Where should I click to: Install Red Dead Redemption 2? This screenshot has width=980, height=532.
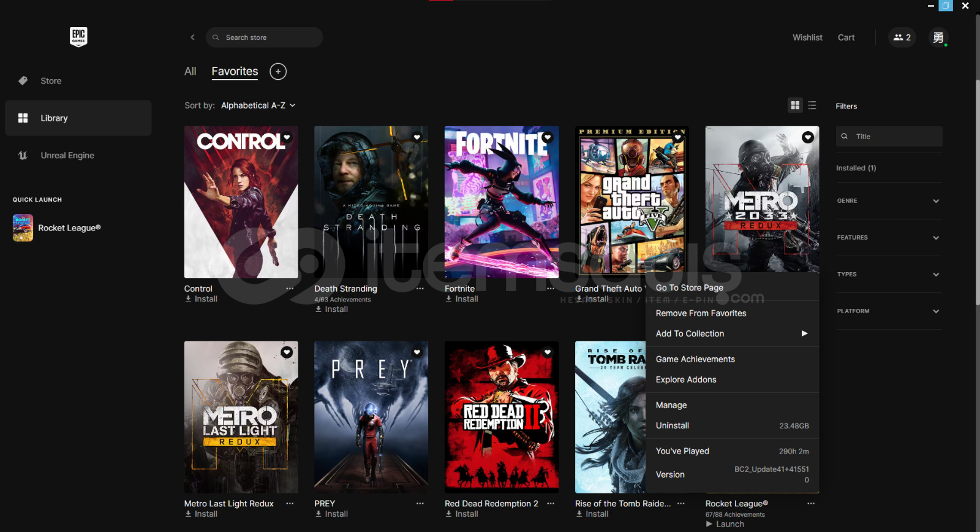click(462, 514)
